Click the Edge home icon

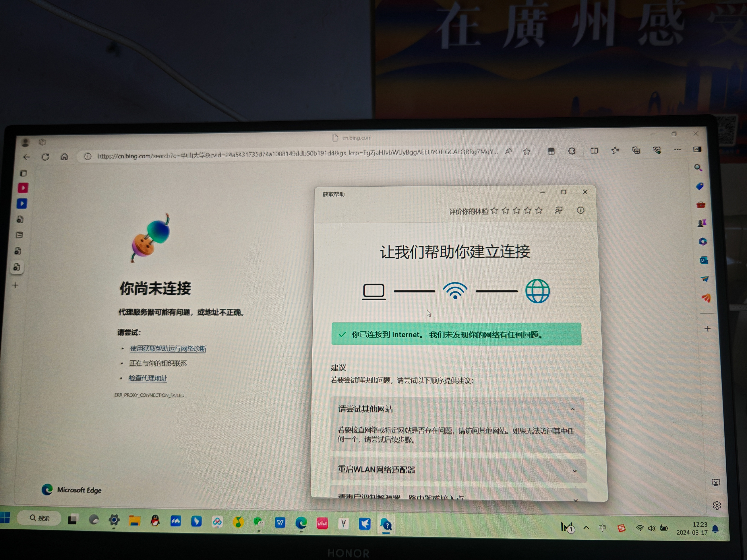click(x=65, y=157)
